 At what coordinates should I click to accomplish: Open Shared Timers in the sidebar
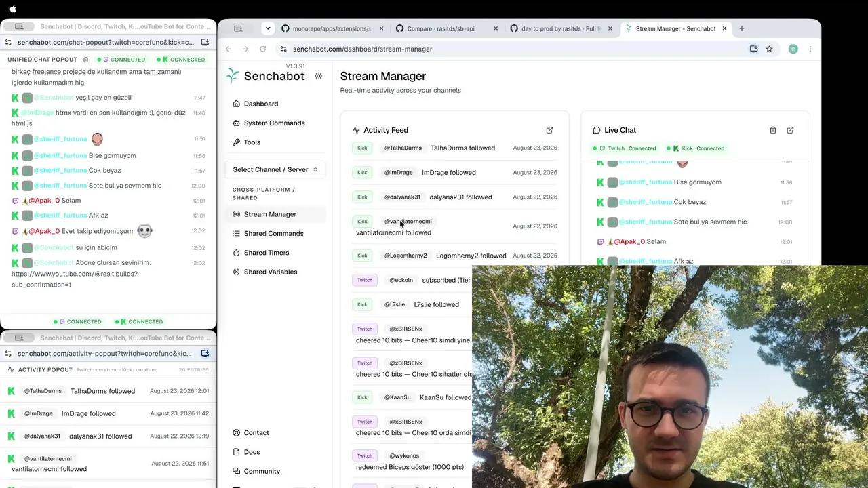coord(267,253)
